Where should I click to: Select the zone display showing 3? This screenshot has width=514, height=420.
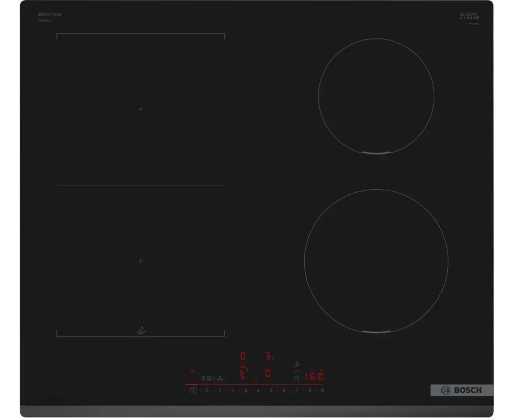[269, 356]
